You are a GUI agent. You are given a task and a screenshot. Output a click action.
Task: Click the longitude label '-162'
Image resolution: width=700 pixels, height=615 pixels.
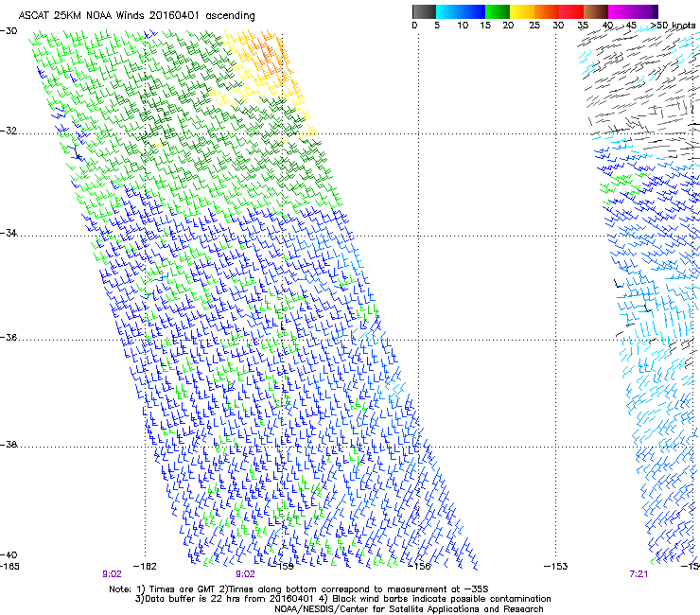[x=145, y=567]
